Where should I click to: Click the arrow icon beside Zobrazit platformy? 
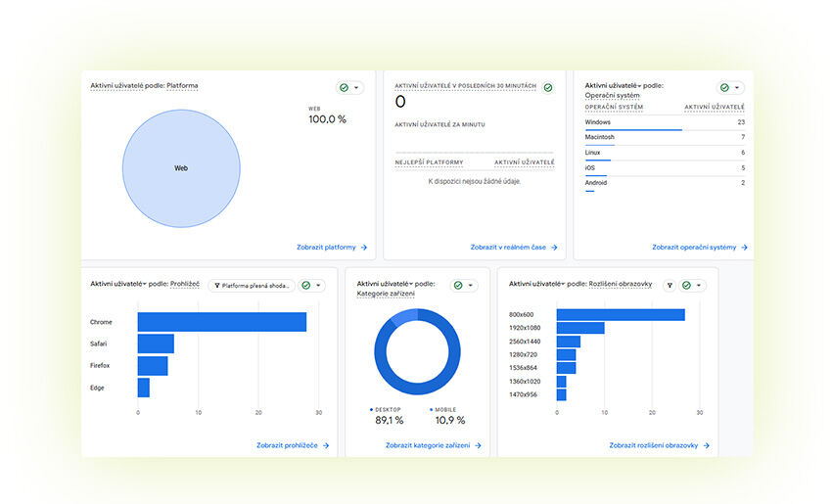pos(363,248)
